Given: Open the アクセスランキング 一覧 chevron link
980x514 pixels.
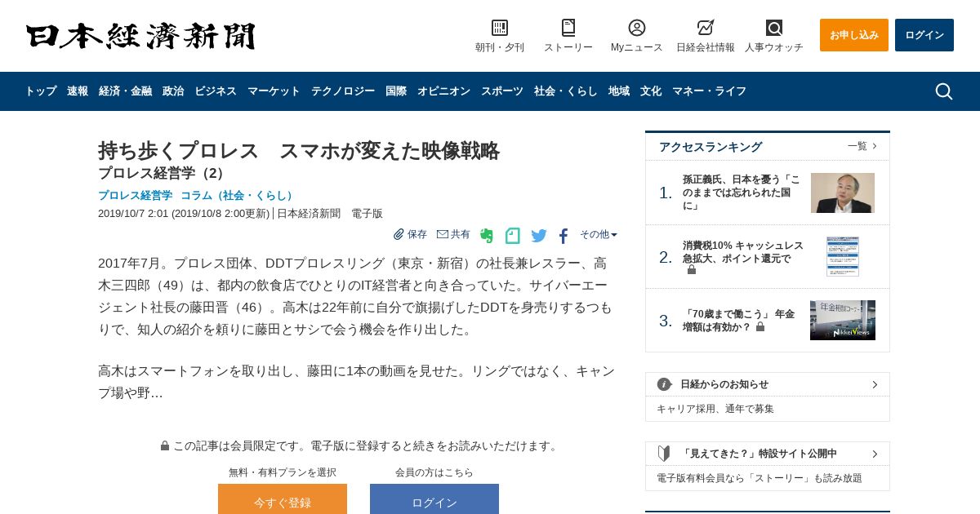Looking at the screenshot, I should (x=862, y=146).
